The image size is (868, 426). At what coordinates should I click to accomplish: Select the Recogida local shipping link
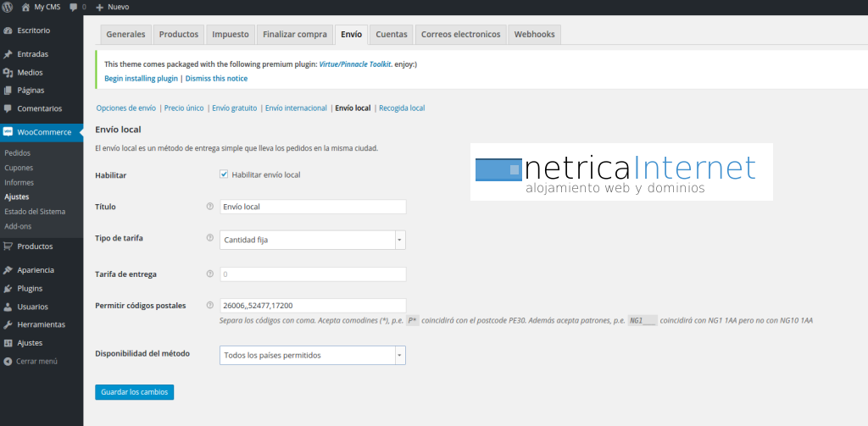[402, 108]
